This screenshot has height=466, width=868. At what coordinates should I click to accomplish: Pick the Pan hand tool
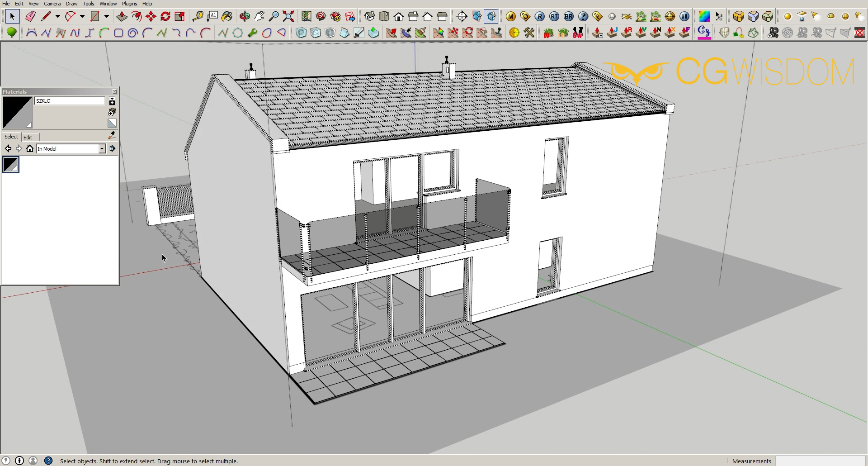coord(259,17)
